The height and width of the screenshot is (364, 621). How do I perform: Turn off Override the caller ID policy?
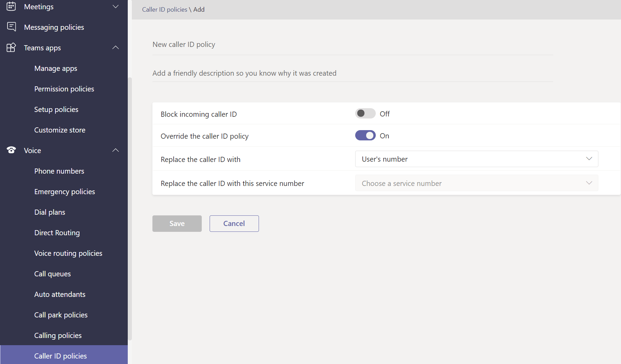365,136
